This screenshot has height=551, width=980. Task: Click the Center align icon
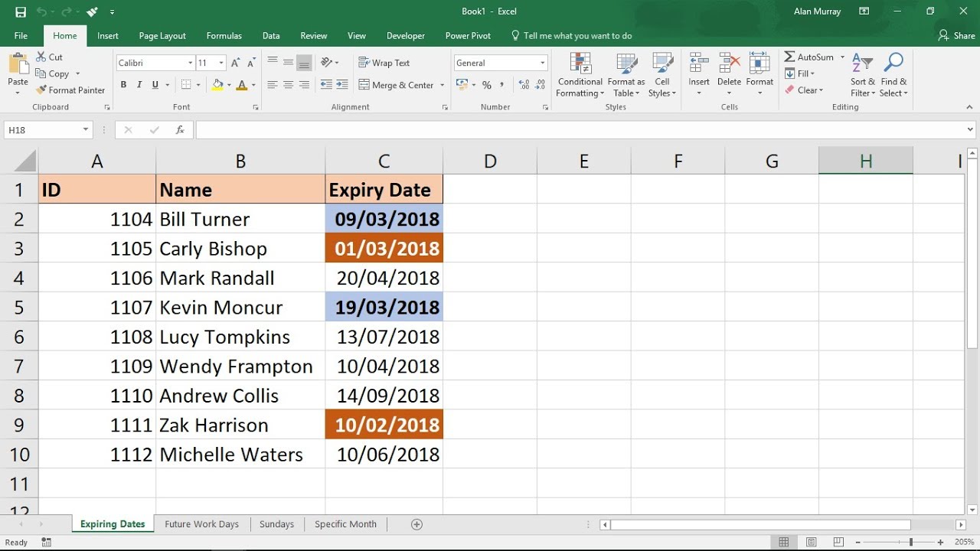pyautogui.click(x=288, y=85)
